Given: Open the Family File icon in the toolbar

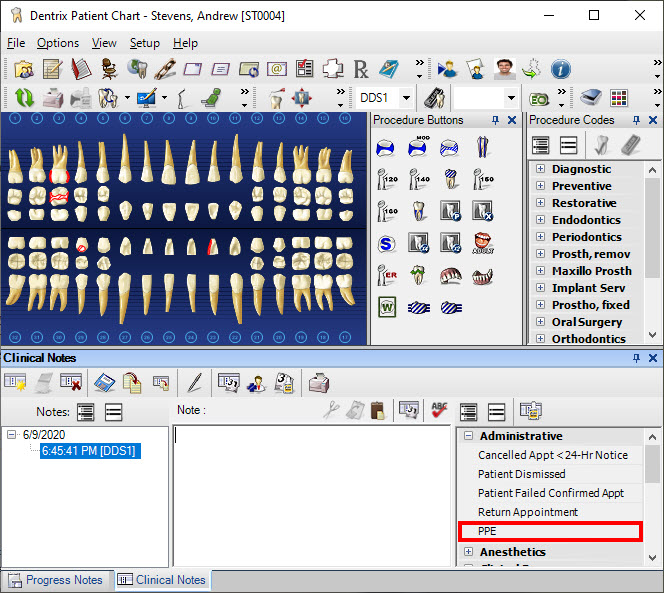Looking at the screenshot, I should 24,69.
